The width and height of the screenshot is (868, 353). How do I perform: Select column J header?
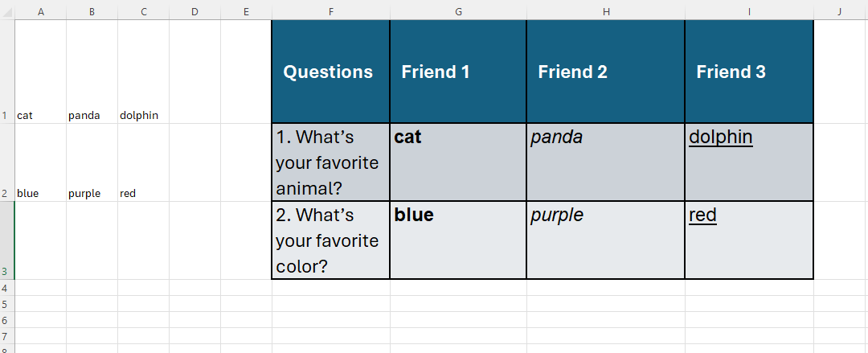click(x=839, y=11)
